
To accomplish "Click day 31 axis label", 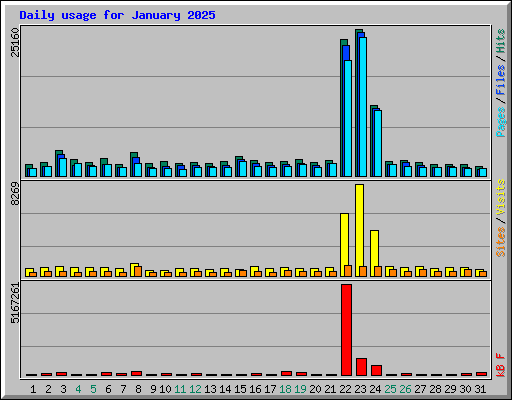I will pyautogui.click(x=480, y=389).
